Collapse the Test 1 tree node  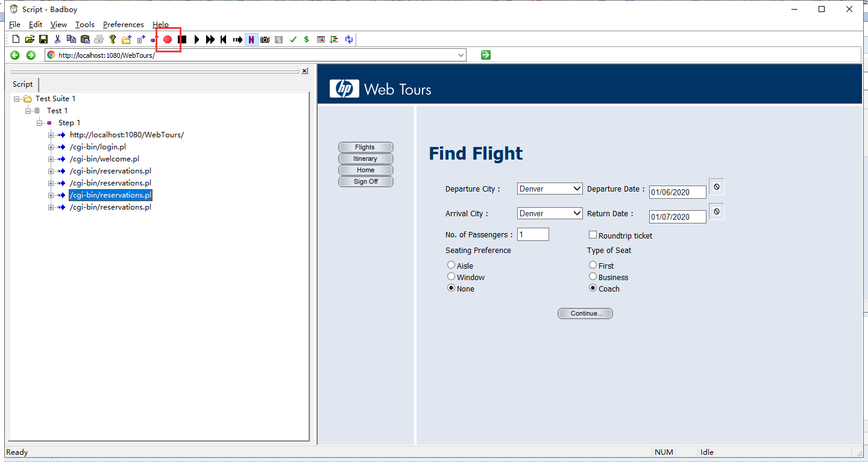pyautogui.click(x=28, y=111)
